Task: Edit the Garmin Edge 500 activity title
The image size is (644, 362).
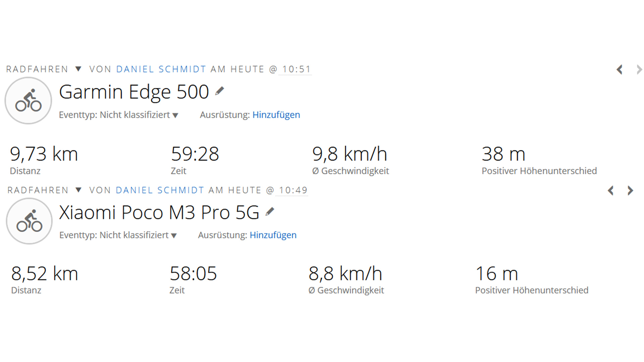Action: pos(220,91)
